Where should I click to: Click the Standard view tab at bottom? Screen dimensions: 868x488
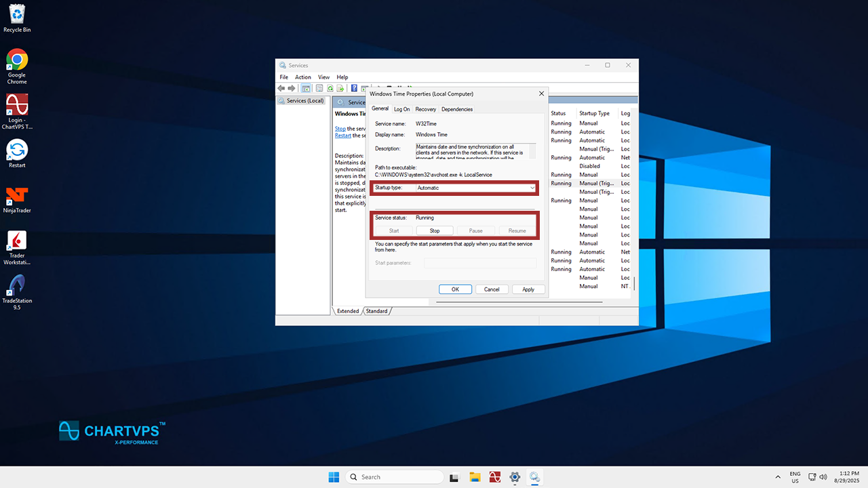coord(377,311)
